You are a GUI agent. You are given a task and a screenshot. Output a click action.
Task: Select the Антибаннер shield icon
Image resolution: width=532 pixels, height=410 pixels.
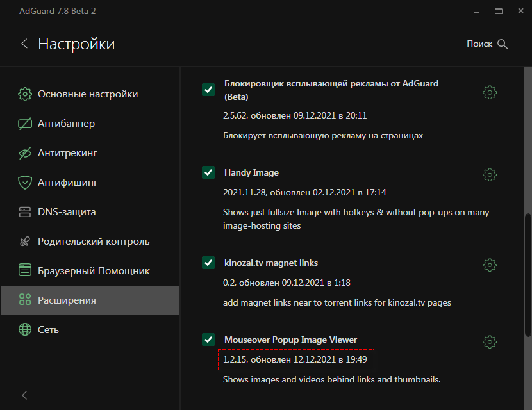pos(24,123)
